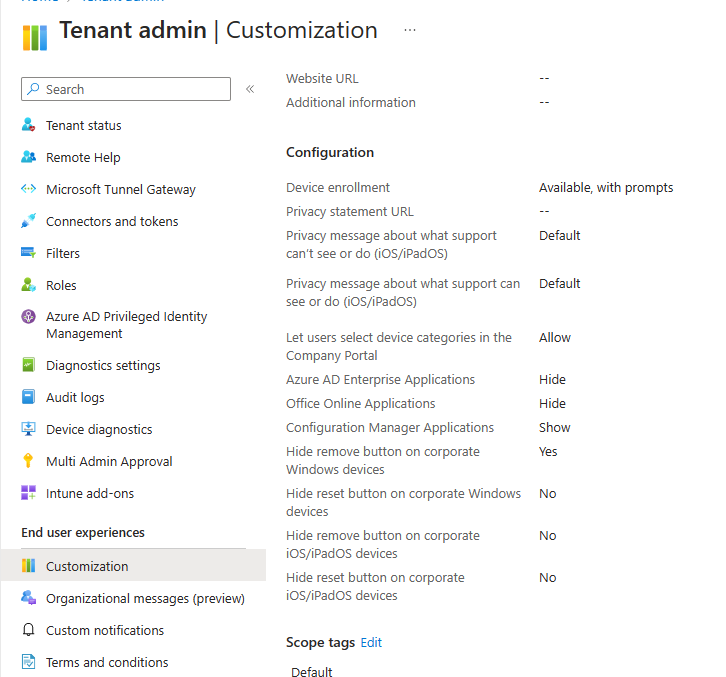Click the Microsoft Tunnel Gateway icon
Image resolution: width=726 pixels, height=677 pixels.
pos(28,189)
